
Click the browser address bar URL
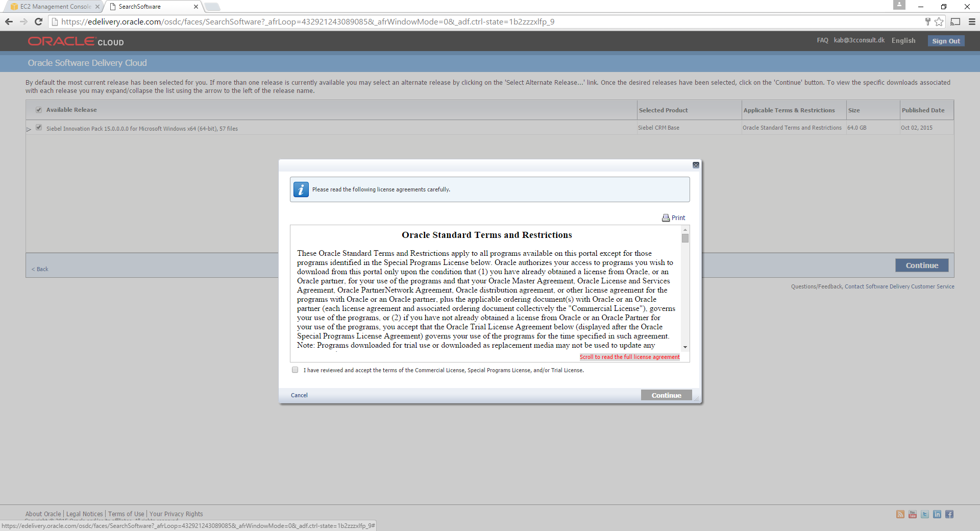308,21
